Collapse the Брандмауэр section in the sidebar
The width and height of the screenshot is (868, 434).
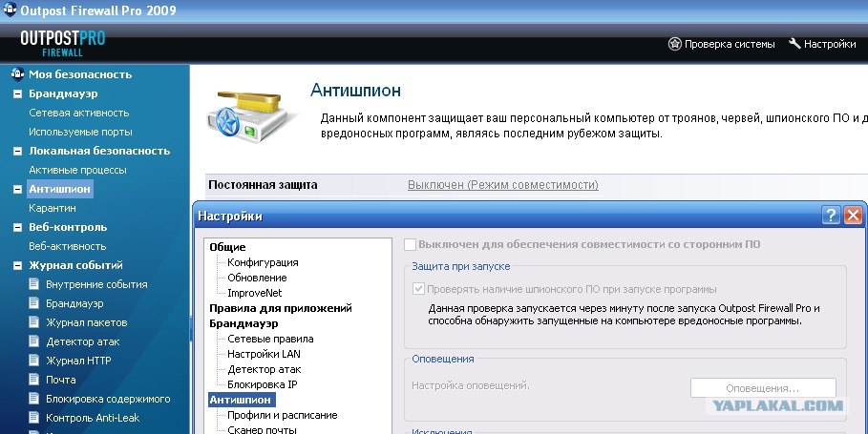coord(18,93)
